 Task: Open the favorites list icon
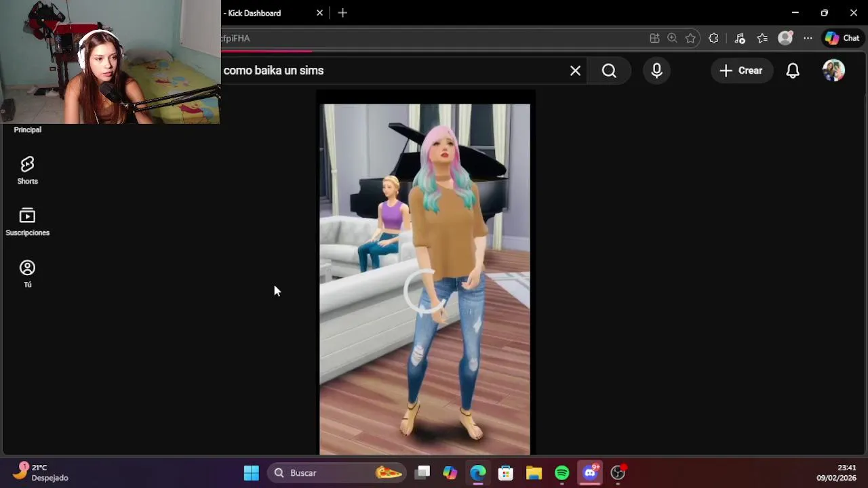point(762,38)
